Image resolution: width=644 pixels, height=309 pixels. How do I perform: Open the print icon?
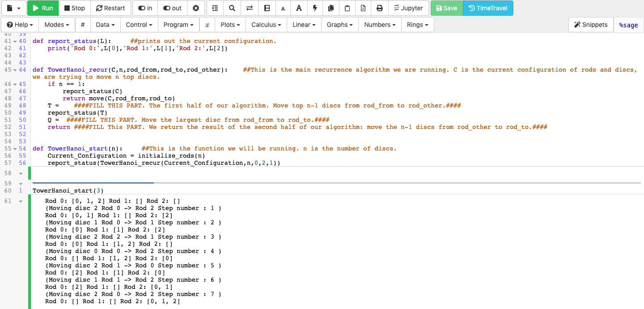coord(379,8)
